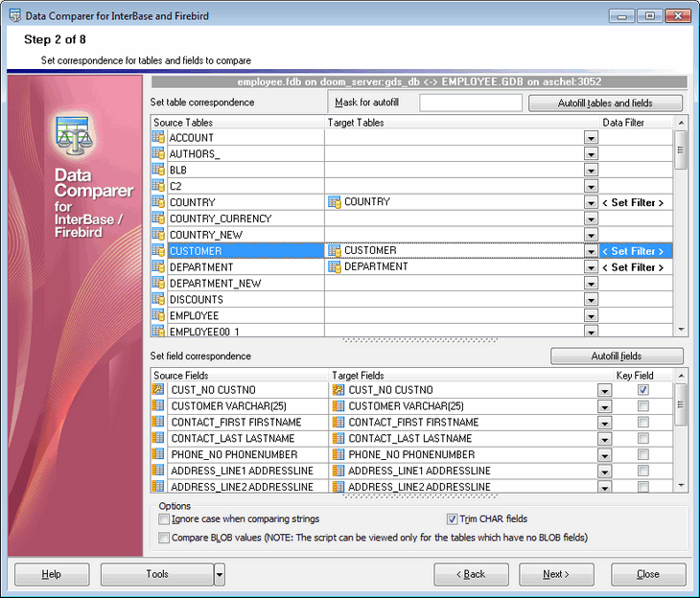This screenshot has height=598, width=700.
Task: Click the Target Fields column header
Action: [470, 376]
